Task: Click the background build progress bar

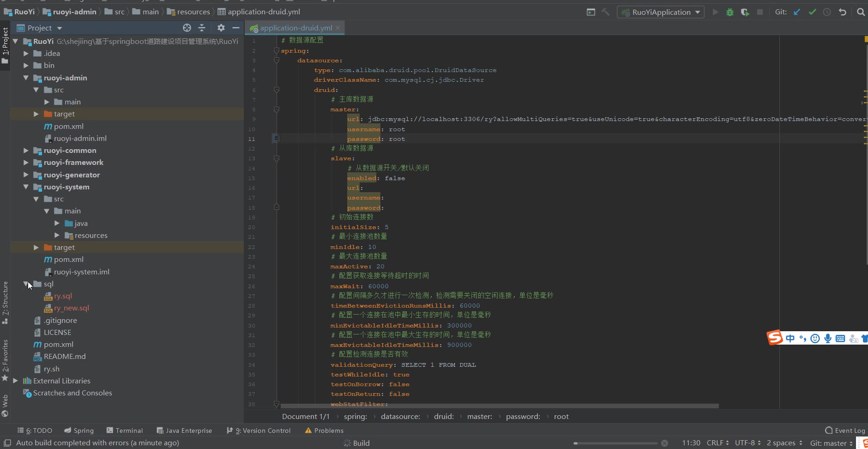Action: pyautogui.click(x=615, y=443)
